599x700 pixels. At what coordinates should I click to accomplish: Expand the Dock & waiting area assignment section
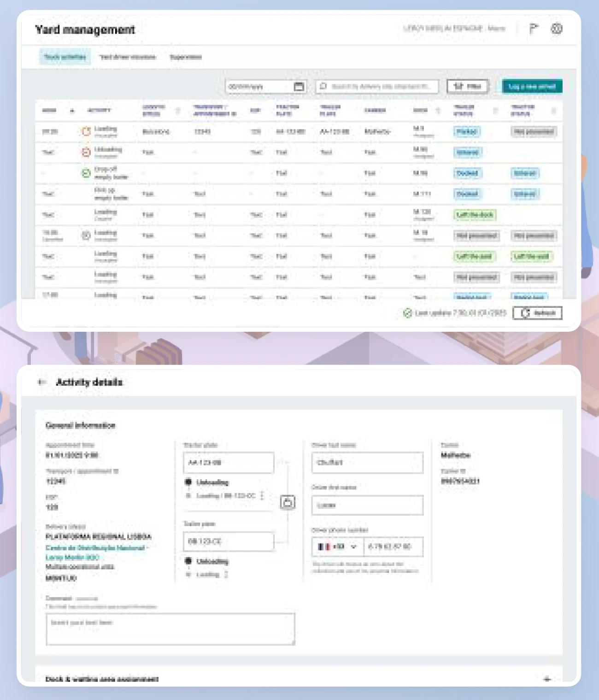[547, 679]
